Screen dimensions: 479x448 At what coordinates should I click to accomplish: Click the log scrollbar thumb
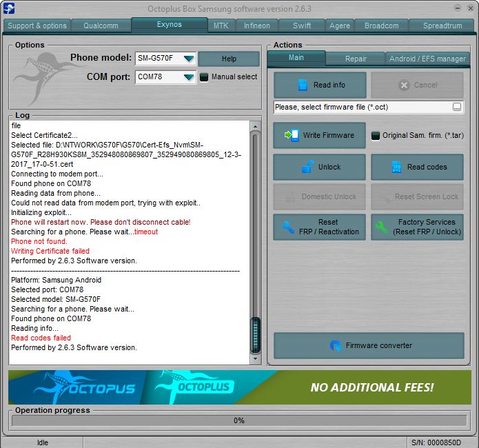256,335
